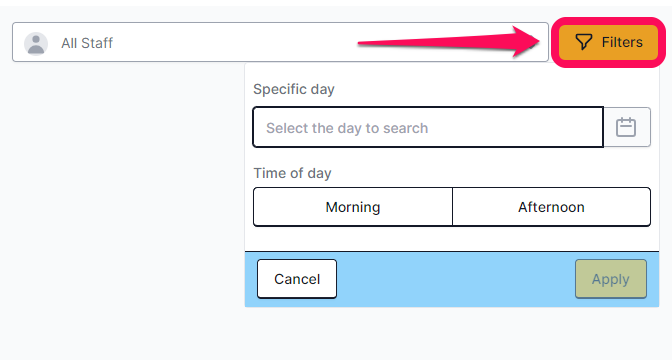Click the 'Select the day to search' placeholder
The height and width of the screenshot is (360, 672).
(x=347, y=128)
